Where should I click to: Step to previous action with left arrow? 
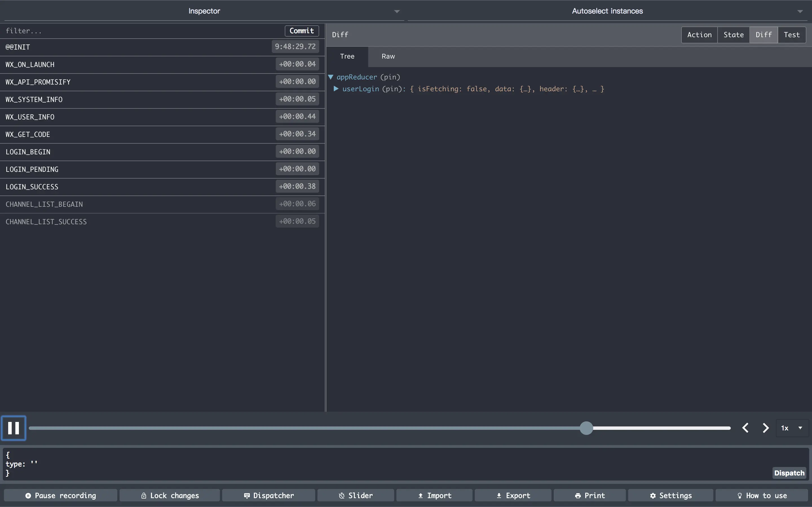[x=745, y=428]
